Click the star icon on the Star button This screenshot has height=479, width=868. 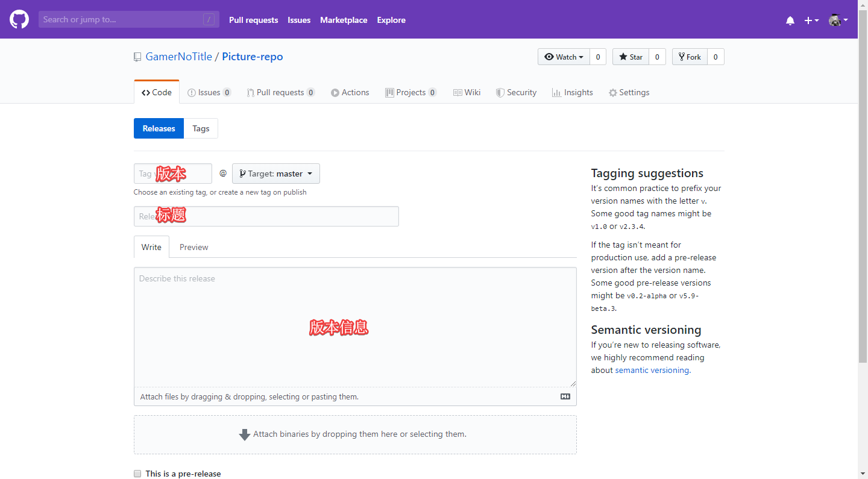623,56
